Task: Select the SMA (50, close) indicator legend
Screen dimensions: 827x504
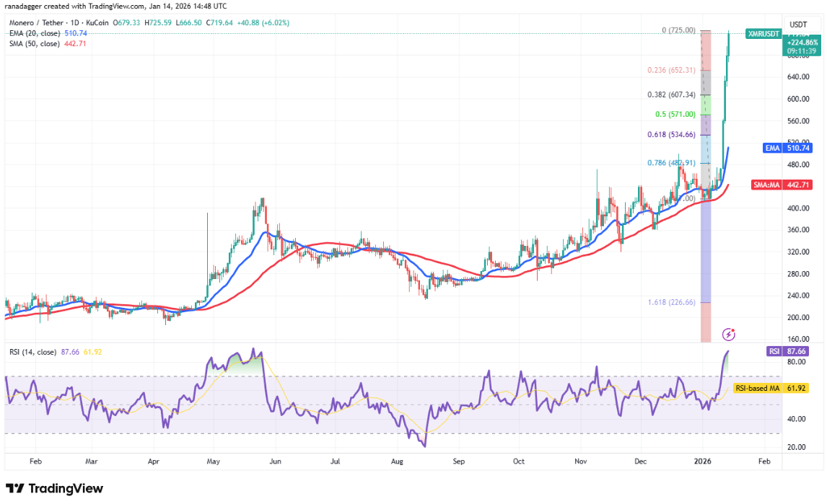Action: (32, 43)
